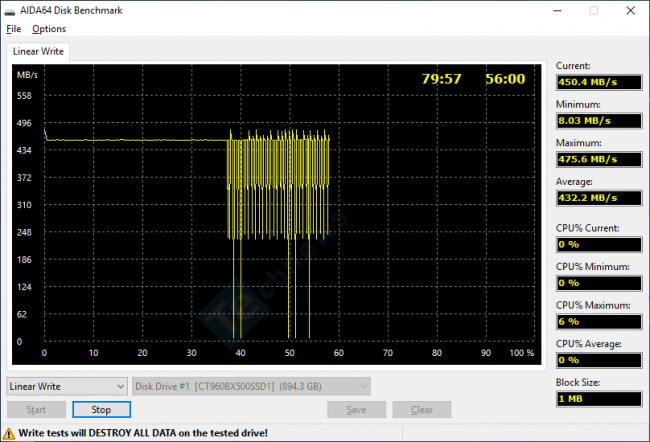This screenshot has height=442, width=650.
Task: Close the AIDA64 Disk Benchmark window
Action: (631, 11)
